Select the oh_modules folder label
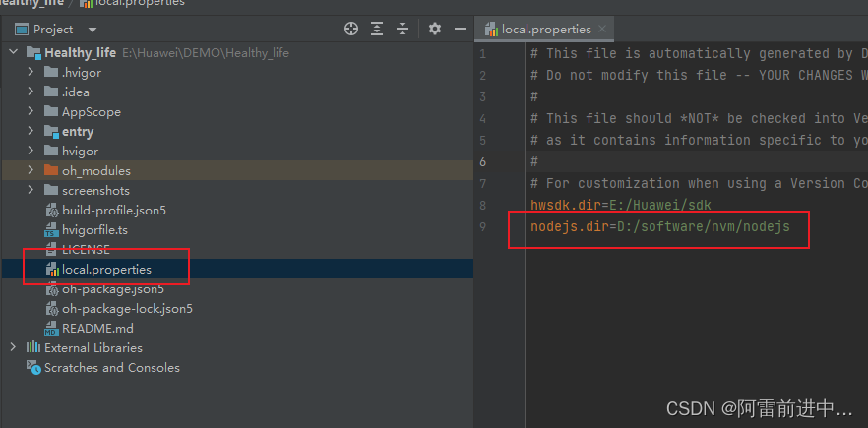868x428 pixels. tap(96, 171)
